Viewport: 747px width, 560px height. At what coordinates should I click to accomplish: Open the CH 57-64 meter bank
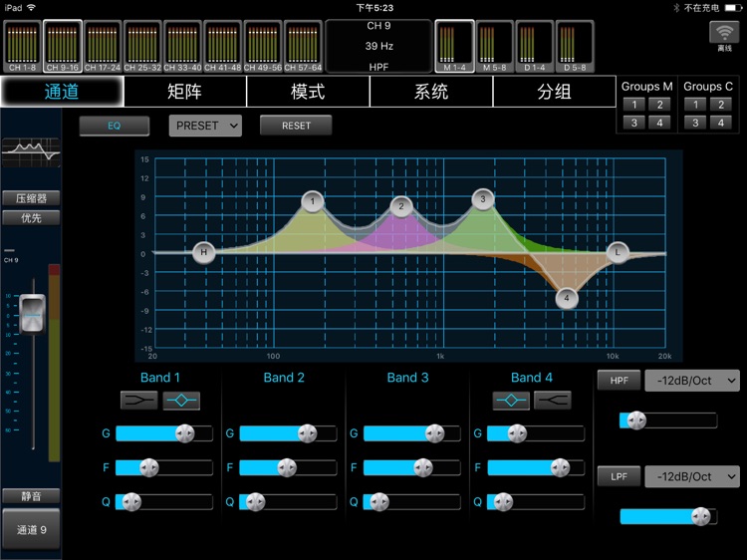[303, 46]
